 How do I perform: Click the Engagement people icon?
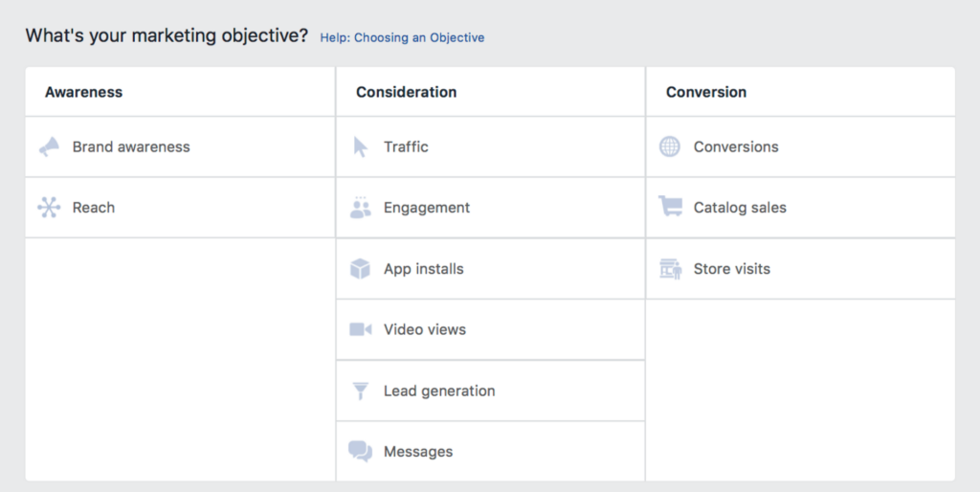pos(360,208)
